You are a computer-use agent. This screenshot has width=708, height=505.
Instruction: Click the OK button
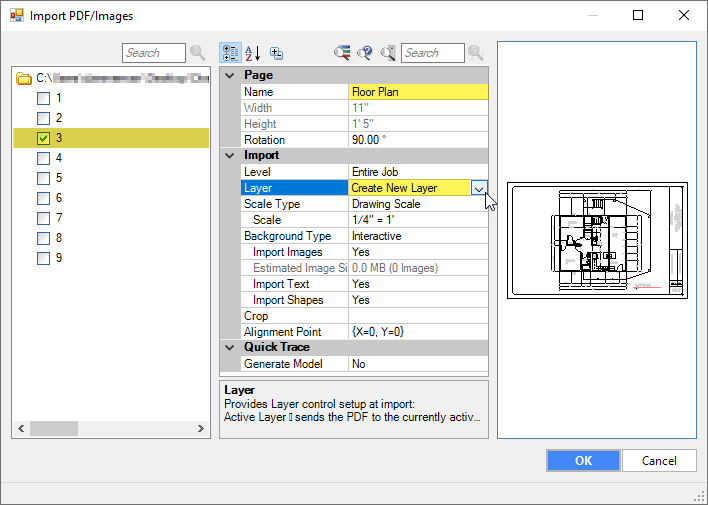coord(583,460)
